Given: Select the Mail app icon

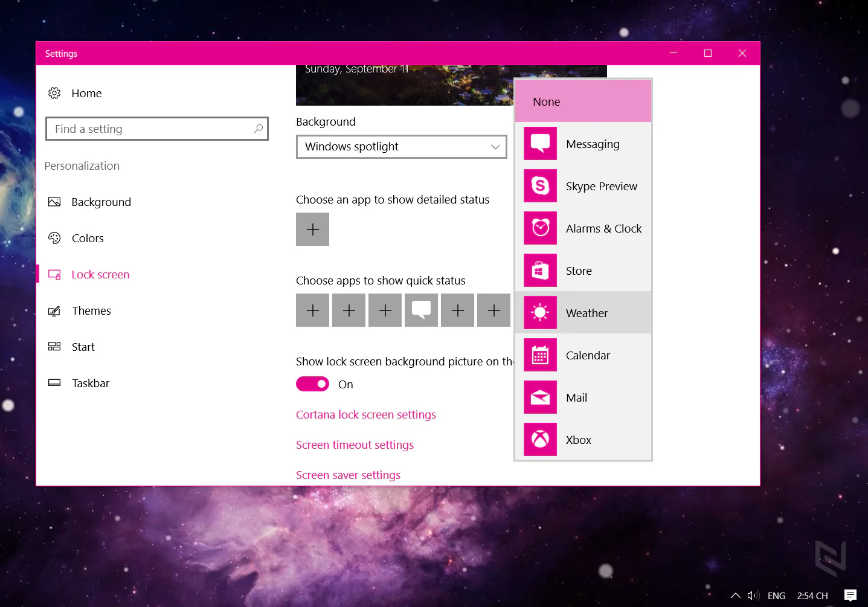Looking at the screenshot, I should coord(540,397).
